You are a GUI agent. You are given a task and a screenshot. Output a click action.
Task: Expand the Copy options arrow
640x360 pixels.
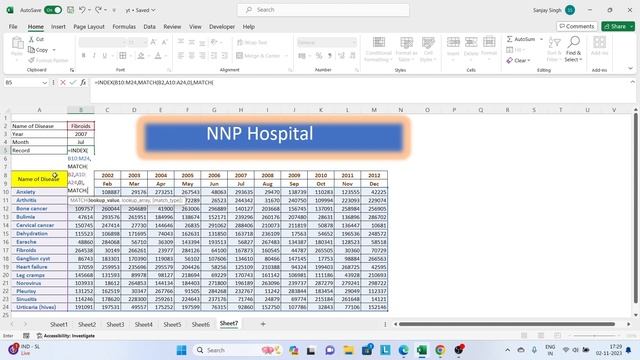[x=54, y=50]
